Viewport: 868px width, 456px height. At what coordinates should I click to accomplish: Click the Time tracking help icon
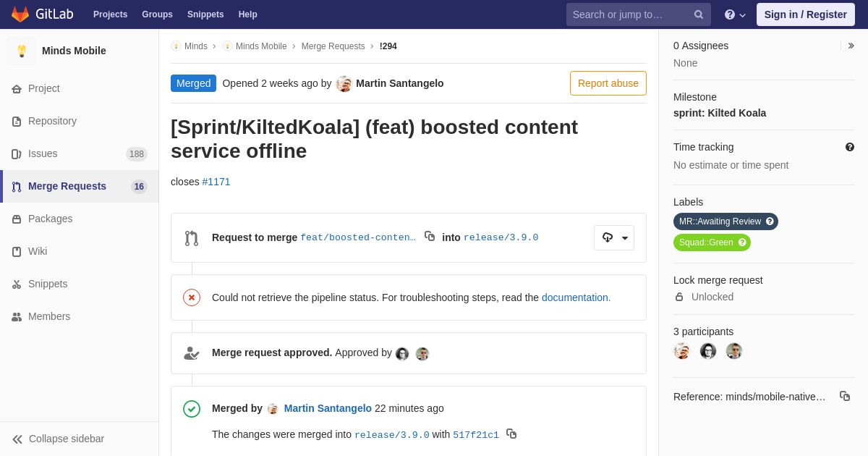(850, 147)
